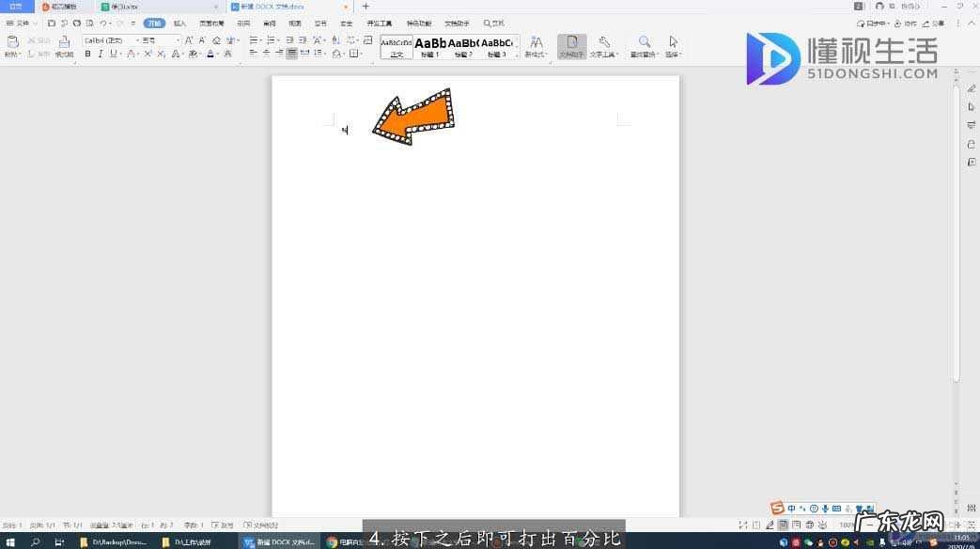Open the Calibri font name dropdown
Image resolution: width=980 pixels, height=549 pixels.
(109, 40)
